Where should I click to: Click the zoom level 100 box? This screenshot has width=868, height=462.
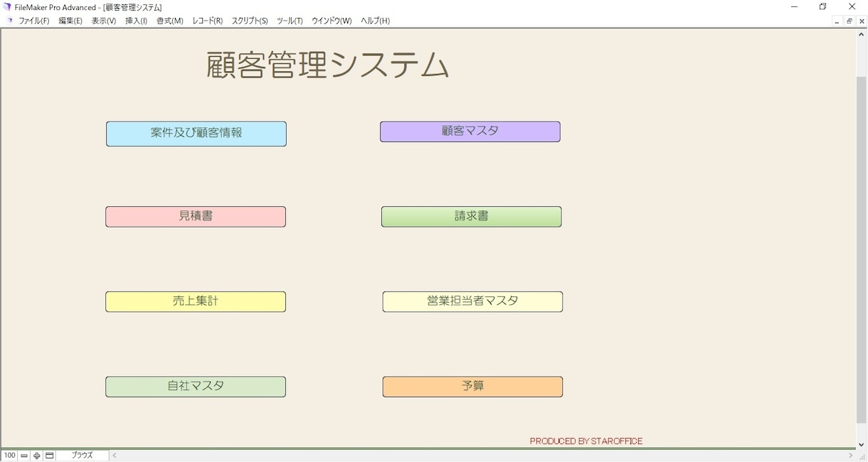pos(9,456)
